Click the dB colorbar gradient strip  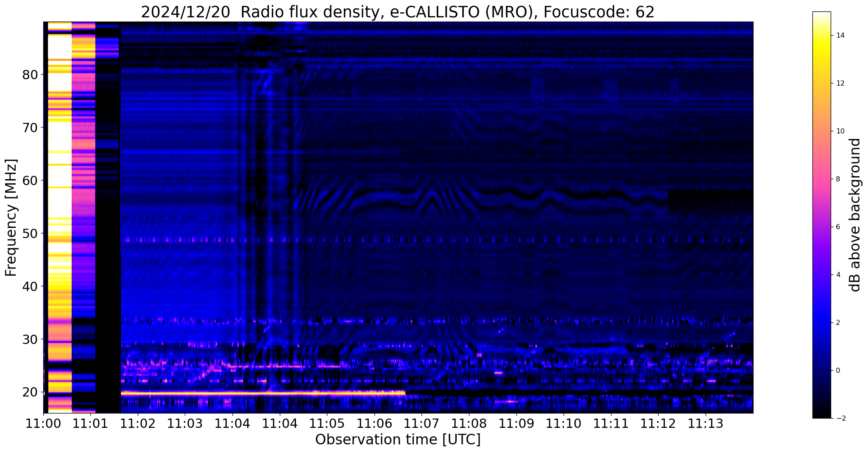821,215
